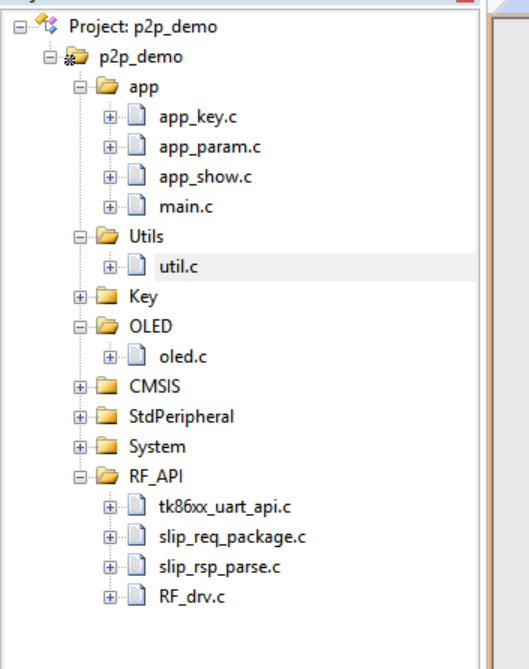Viewport: 529px width, 669px height.
Task: Click the file icon for slip_rsp_parse.c
Action: (x=137, y=565)
